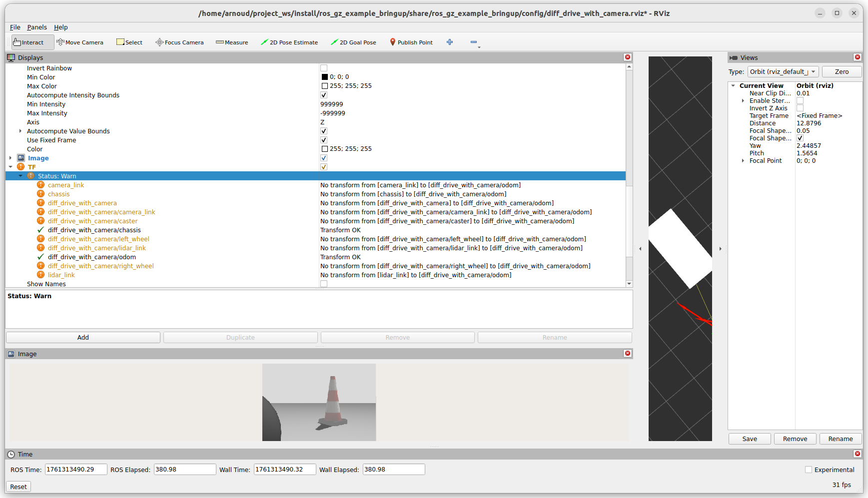Enable the Experimental checkbox

coord(809,470)
